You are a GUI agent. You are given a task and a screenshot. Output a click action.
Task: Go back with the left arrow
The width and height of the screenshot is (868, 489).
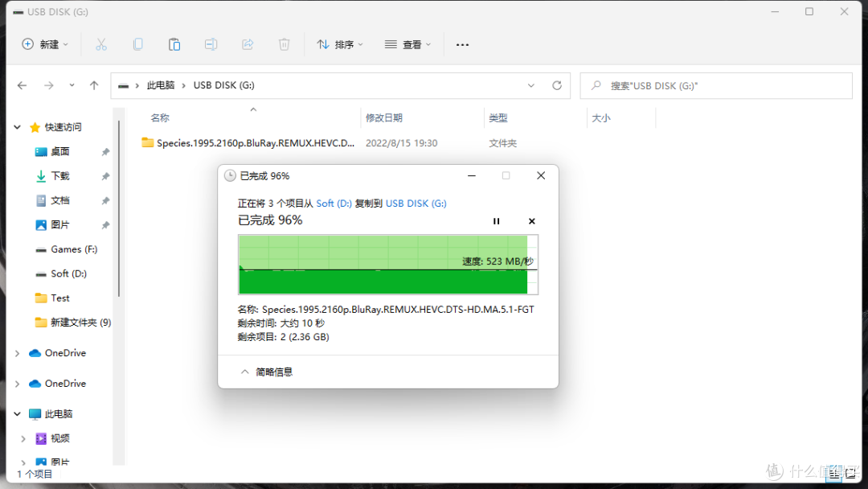tap(23, 85)
